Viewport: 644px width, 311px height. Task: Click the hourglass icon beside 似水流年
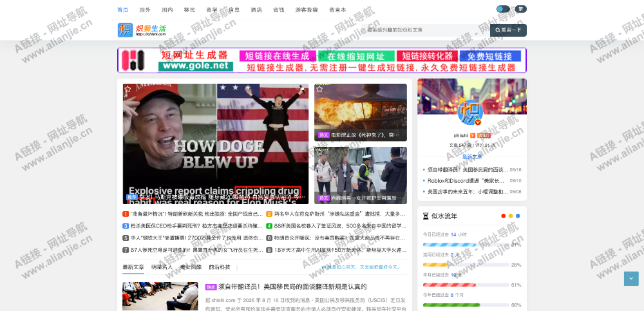(x=426, y=216)
